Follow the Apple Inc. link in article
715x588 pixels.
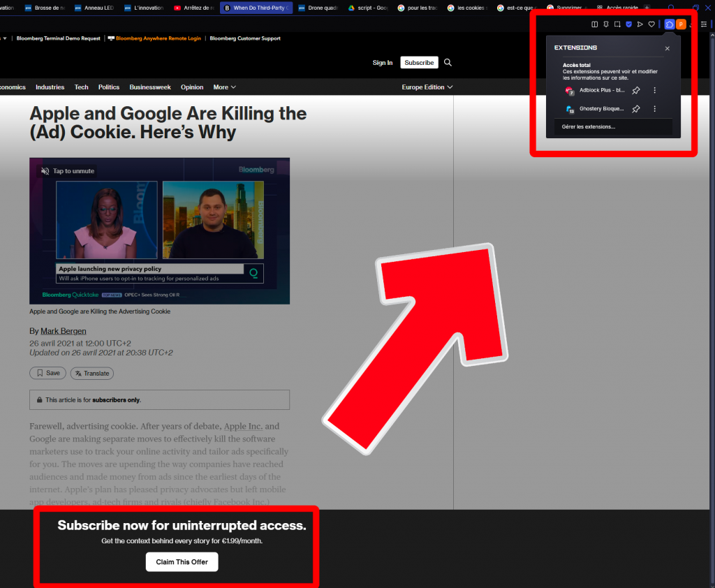(x=243, y=427)
